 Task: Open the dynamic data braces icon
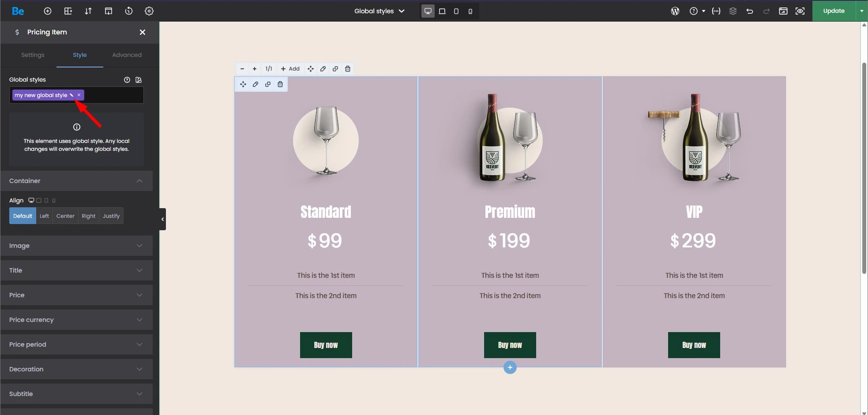716,11
